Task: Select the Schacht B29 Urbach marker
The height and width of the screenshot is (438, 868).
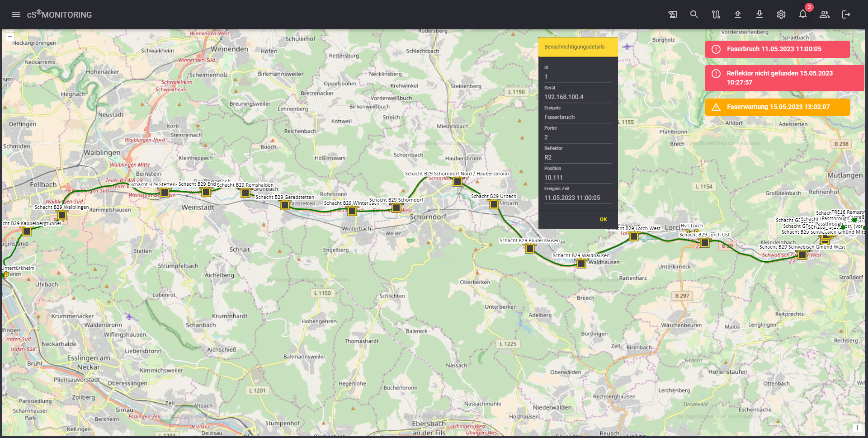Action: [494, 204]
